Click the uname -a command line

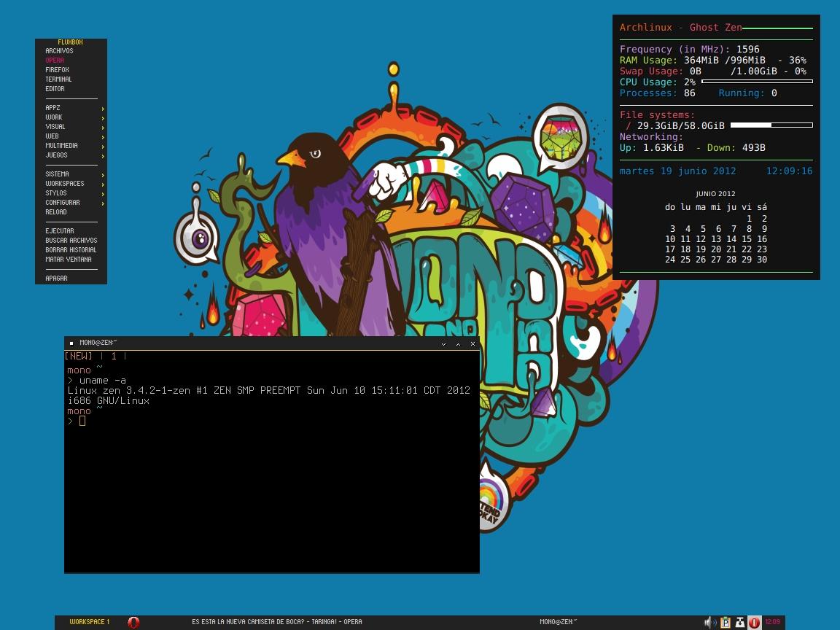click(102, 381)
